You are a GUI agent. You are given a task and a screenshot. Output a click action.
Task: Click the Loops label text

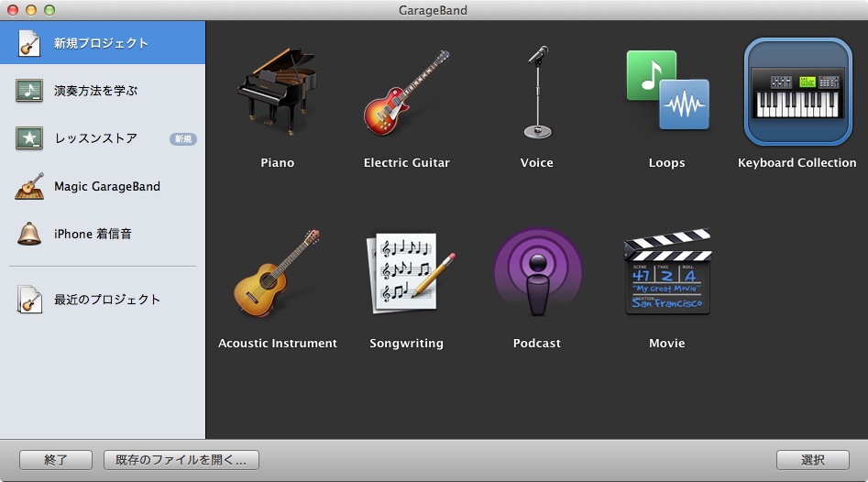coord(667,163)
